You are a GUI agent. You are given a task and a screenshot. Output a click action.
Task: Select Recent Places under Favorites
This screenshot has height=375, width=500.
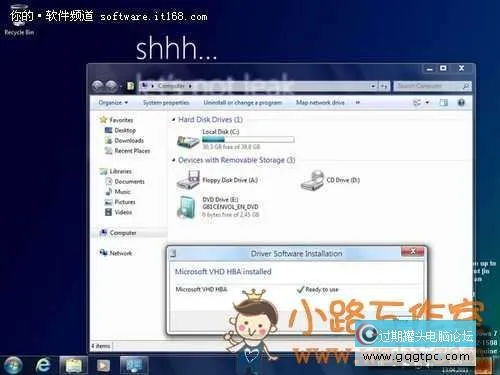[128, 151]
